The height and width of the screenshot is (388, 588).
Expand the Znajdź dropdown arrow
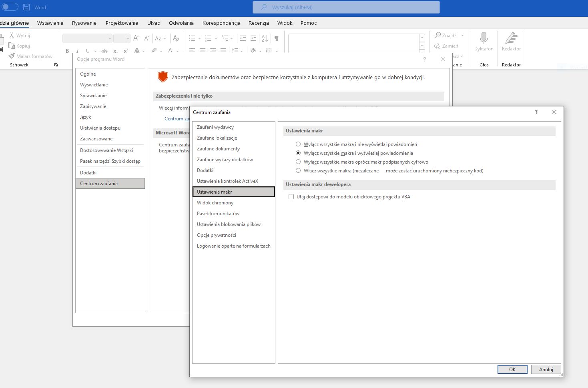462,35
